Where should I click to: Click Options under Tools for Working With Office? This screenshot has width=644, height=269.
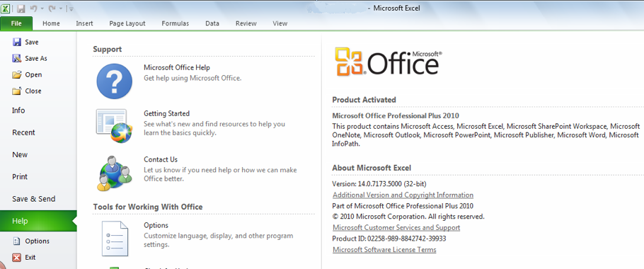[x=156, y=226]
